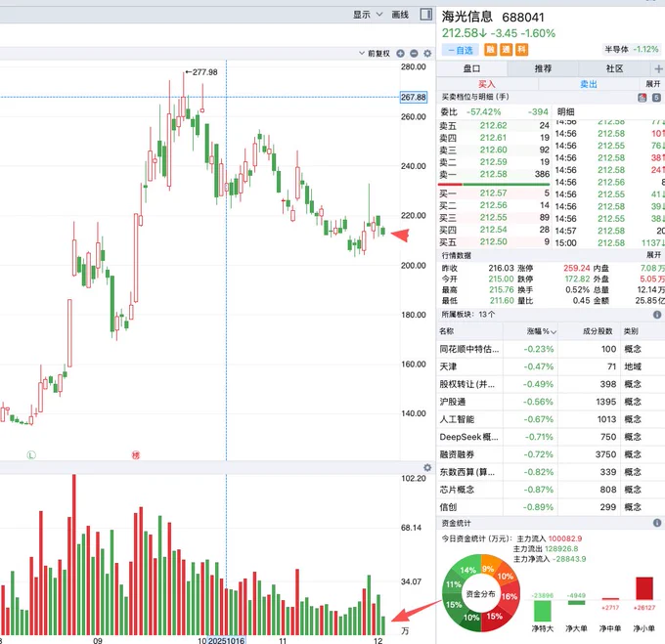The height and width of the screenshot is (644, 665).
Task: Open the 芯片概念 sector row
Action: coord(551,490)
